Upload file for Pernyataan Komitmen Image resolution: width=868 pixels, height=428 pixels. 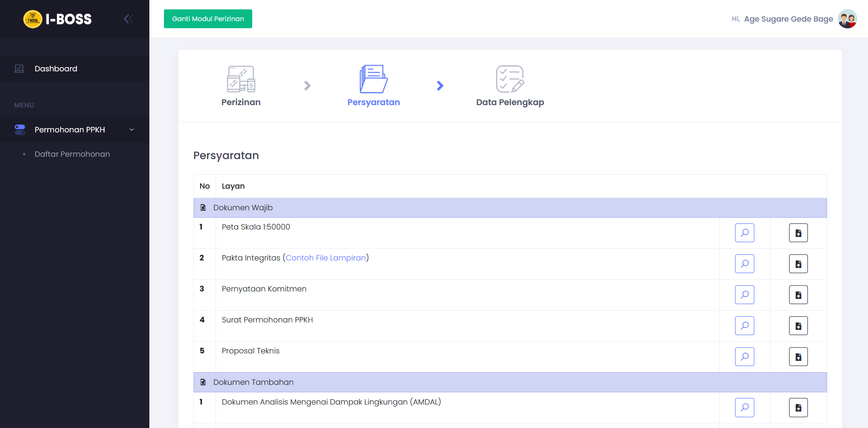point(798,295)
